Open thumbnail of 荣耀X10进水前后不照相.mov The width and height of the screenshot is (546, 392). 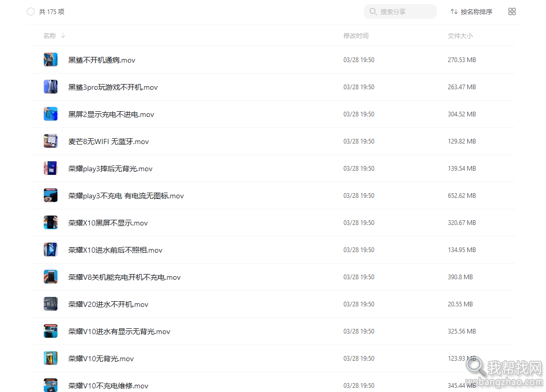51,250
